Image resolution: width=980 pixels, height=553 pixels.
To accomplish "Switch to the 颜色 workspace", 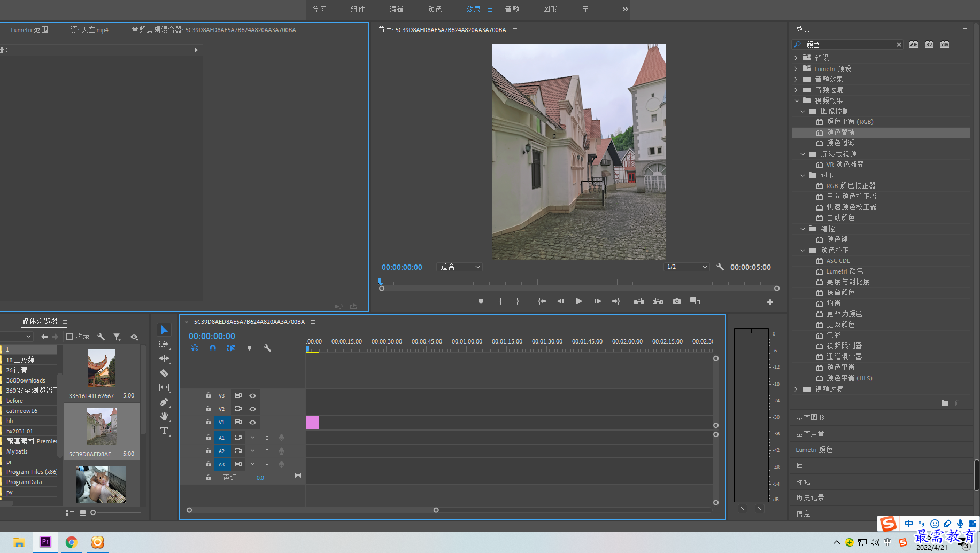I will [435, 9].
